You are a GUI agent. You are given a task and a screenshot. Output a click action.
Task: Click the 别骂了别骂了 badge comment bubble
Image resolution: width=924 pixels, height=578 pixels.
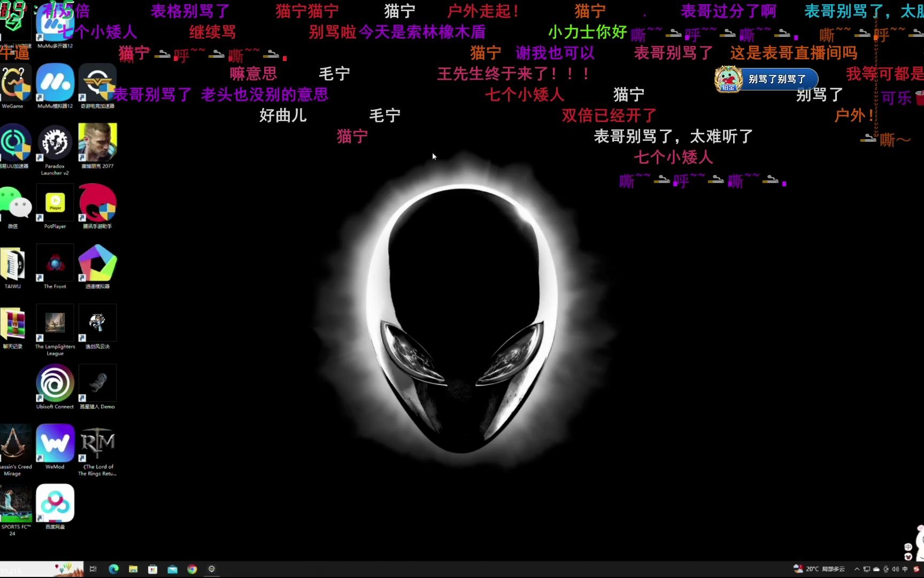[x=766, y=79]
